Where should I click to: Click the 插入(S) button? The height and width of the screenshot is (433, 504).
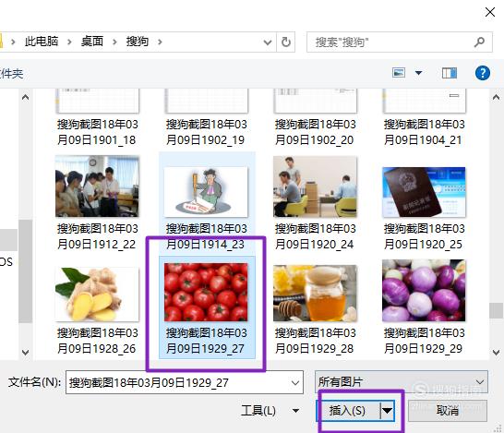pyautogui.click(x=348, y=411)
